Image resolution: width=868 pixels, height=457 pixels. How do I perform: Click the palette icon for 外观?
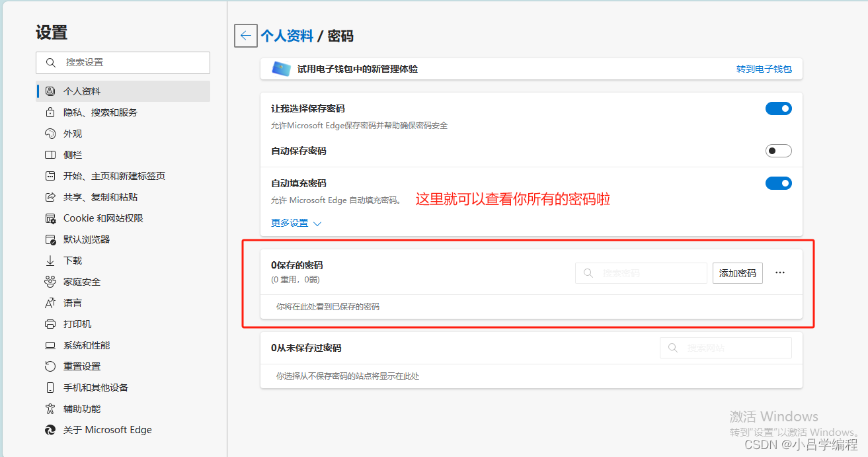tap(50, 134)
